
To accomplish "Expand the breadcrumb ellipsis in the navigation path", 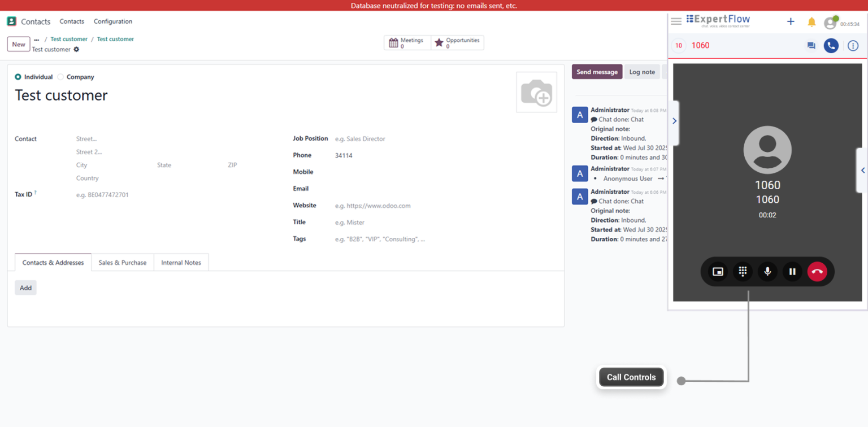I will click(x=36, y=39).
